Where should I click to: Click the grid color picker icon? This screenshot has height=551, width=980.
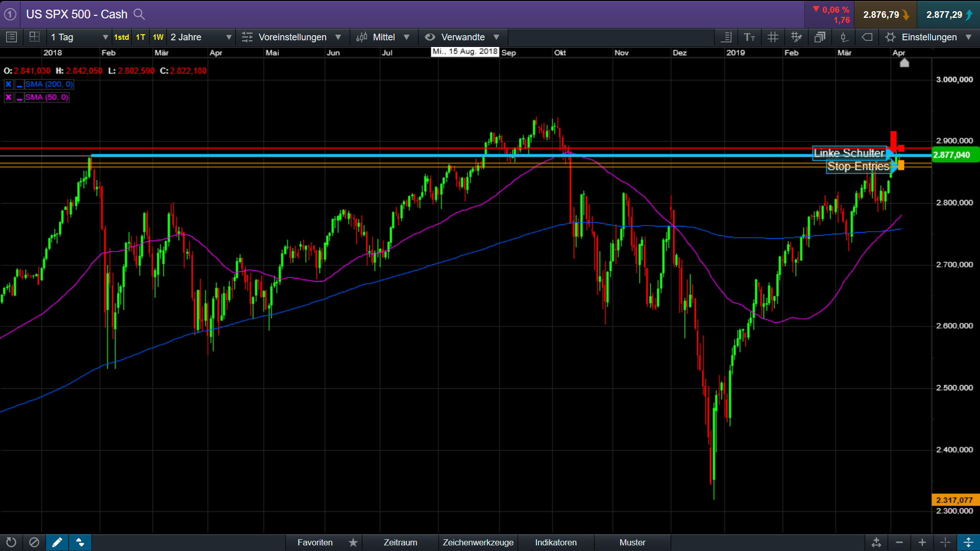click(796, 37)
